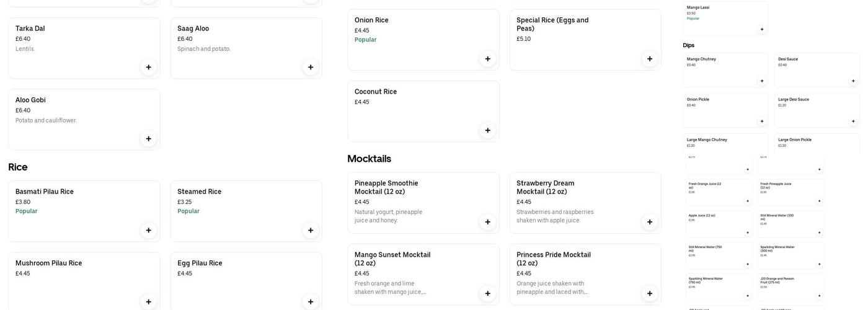Add Pineapple Smoothie Mocktail to order
Image resolution: width=868 pixels, height=310 pixels.
[487, 222]
